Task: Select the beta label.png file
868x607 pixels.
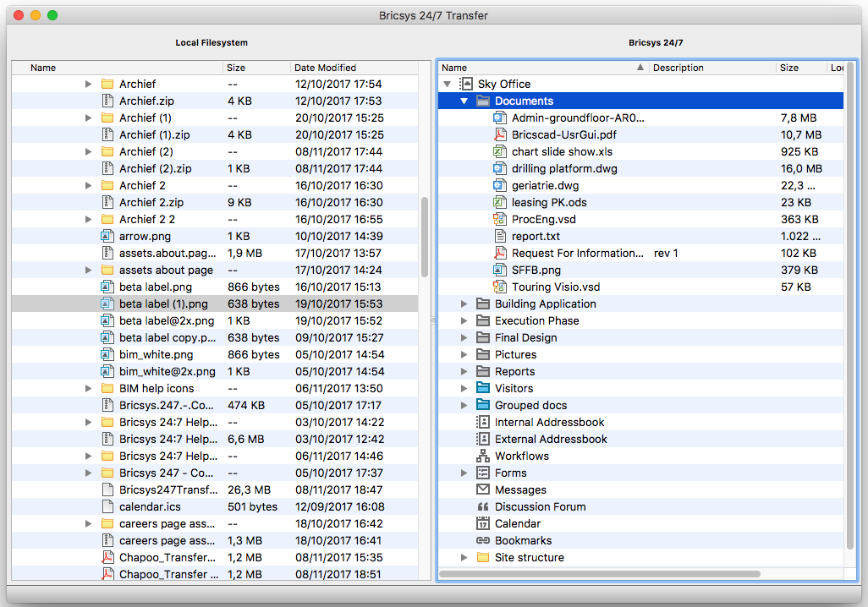Action: (215, 287)
